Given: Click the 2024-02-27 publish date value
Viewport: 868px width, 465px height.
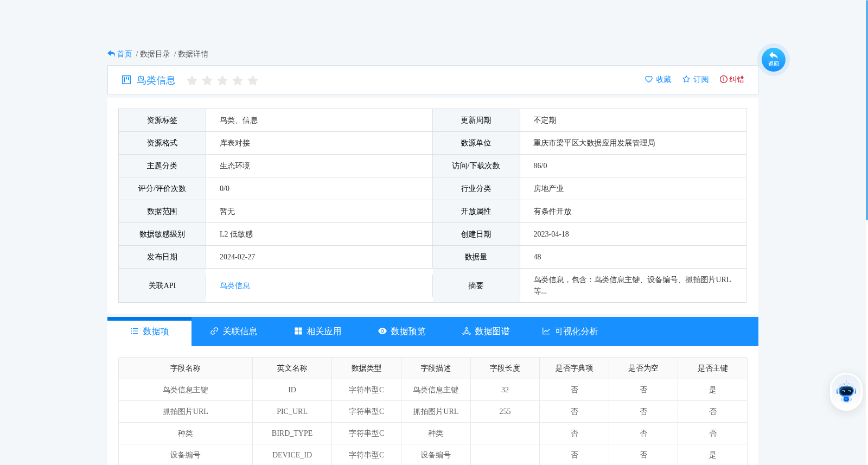Looking at the screenshot, I should point(237,257).
